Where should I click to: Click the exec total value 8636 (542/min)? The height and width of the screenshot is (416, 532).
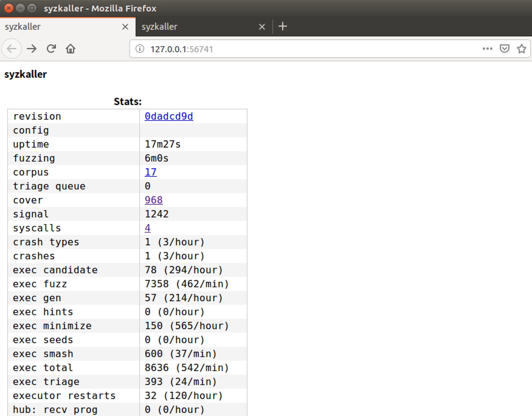pos(187,368)
